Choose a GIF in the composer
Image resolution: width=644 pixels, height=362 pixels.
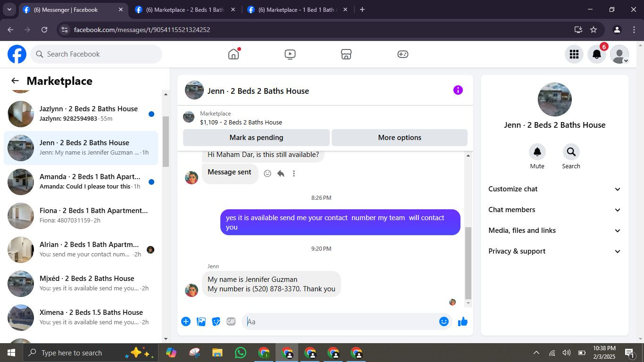click(231, 321)
